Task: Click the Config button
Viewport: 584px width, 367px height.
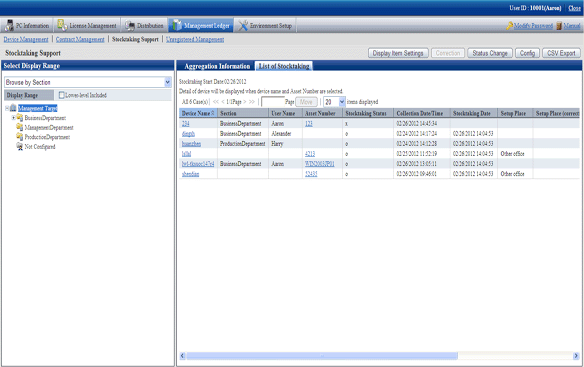Action: [527, 53]
